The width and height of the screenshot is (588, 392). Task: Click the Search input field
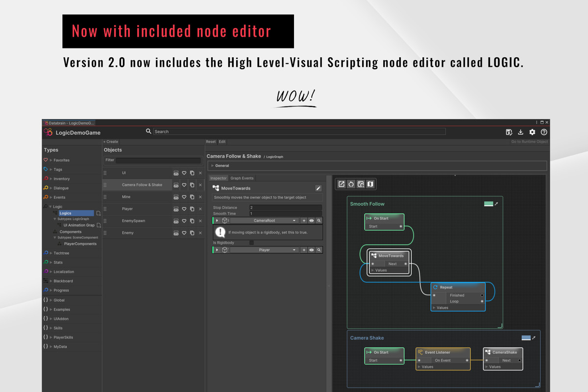299,131
